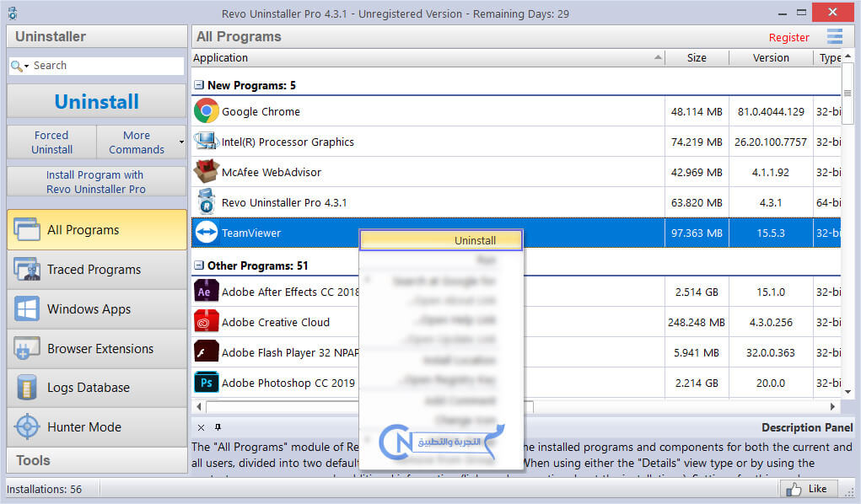
Task: Click the horizontal scrollbar right arrow
Action: pos(832,406)
